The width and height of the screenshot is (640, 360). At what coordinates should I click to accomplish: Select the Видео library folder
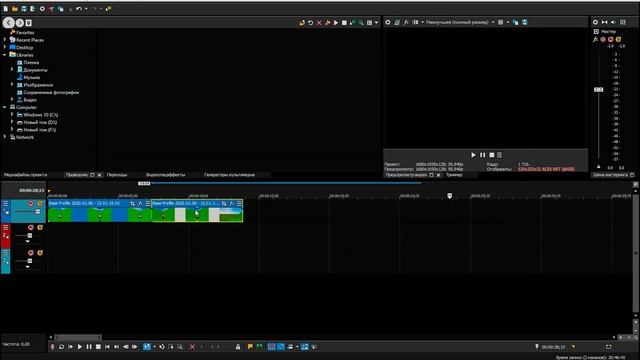coord(30,100)
